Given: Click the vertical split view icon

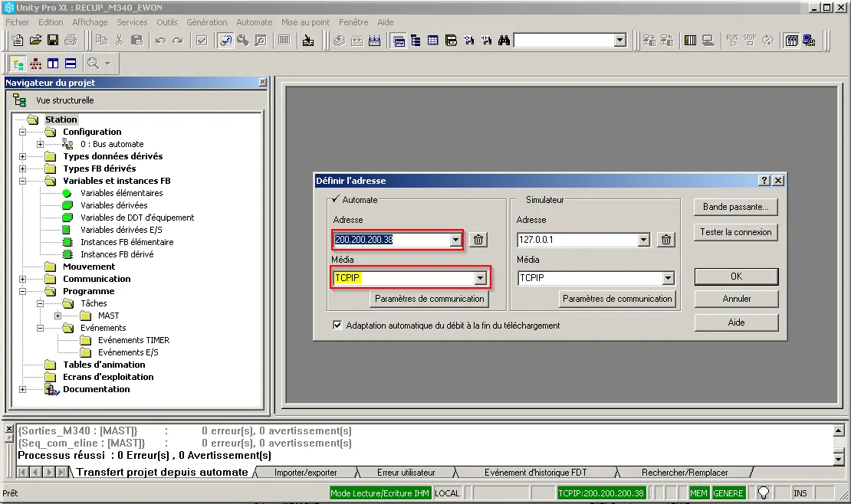Looking at the screenshot, I should (x=53, y=64).
